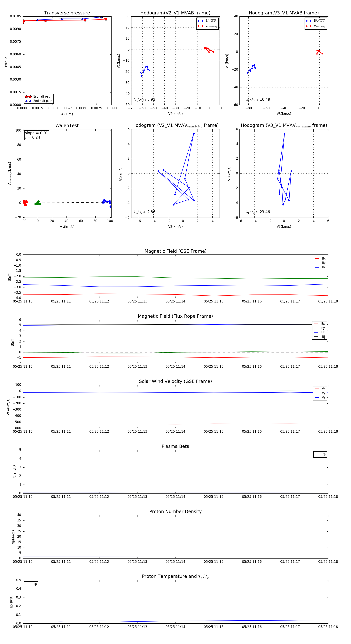Select the Bz legend entry in GSE magnetic field

pos(320,267)
